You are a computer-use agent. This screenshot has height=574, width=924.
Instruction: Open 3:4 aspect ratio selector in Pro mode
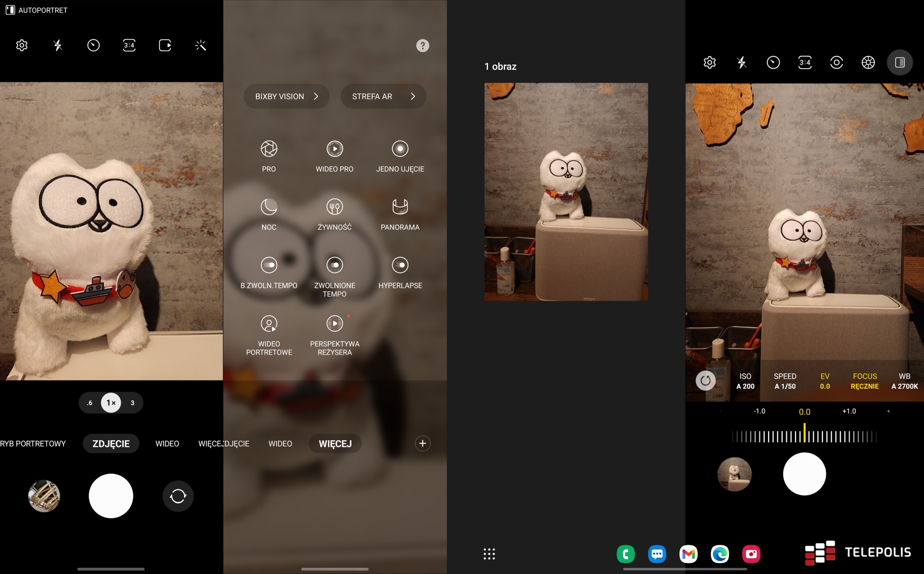coord(805,63)
